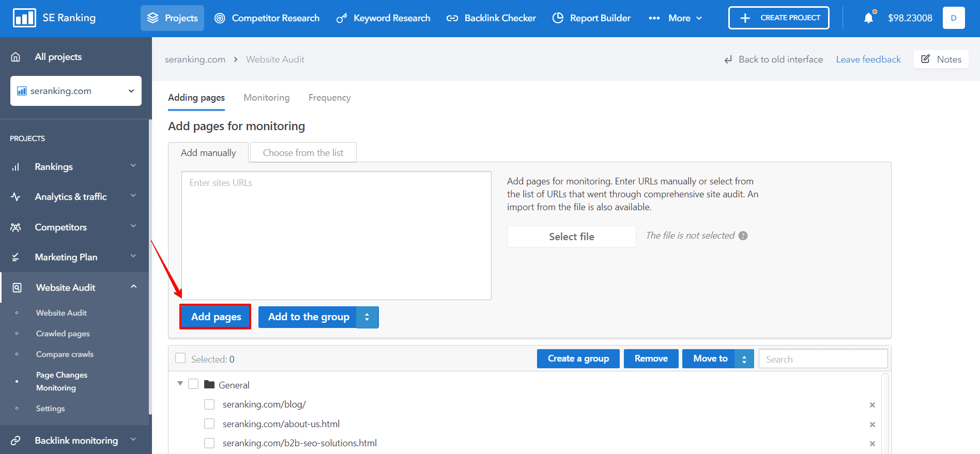Click the More three dots icon
Image resolution: width=980 pixels, height=454 pixels.
[654, 18]
